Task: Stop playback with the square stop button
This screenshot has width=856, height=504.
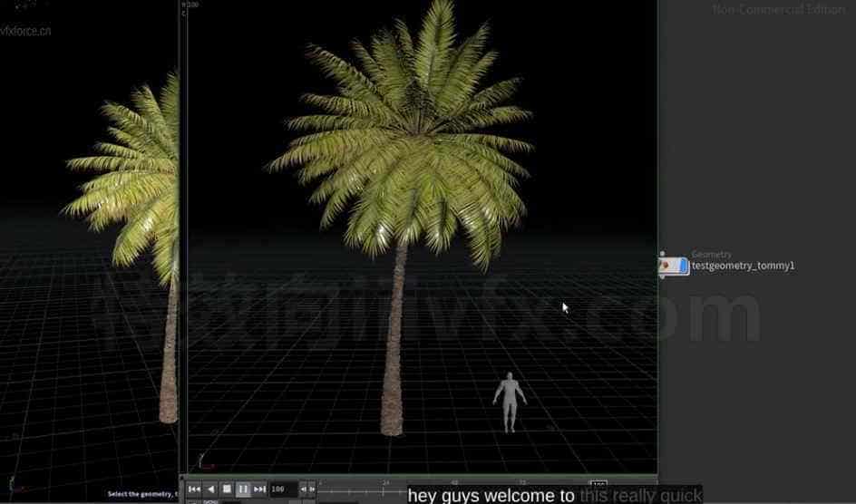Action: [x=227, y=489]
